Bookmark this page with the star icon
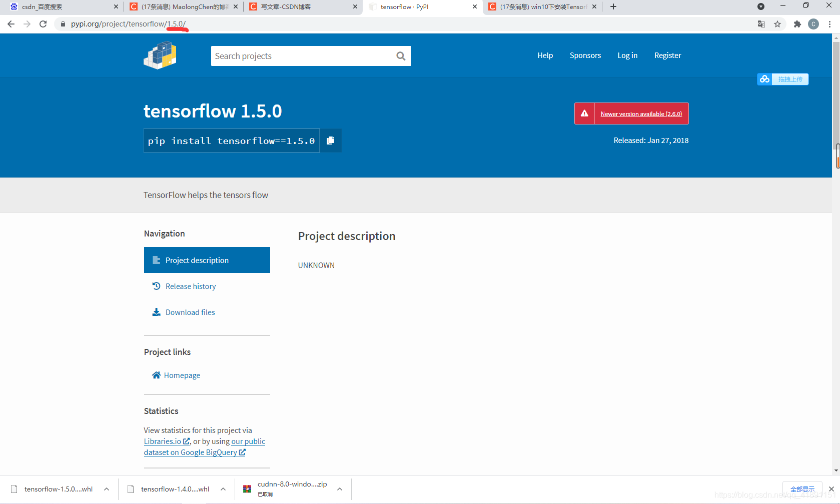Screen dimensions: 840x504 [x=777, y=24]
